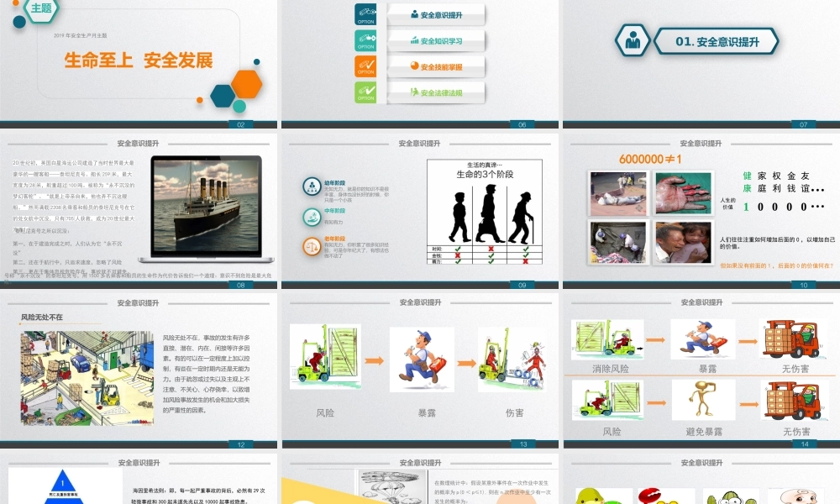Click the photo of the crying people
Viewport: 840px width, 504px height.
pos(683,242)
